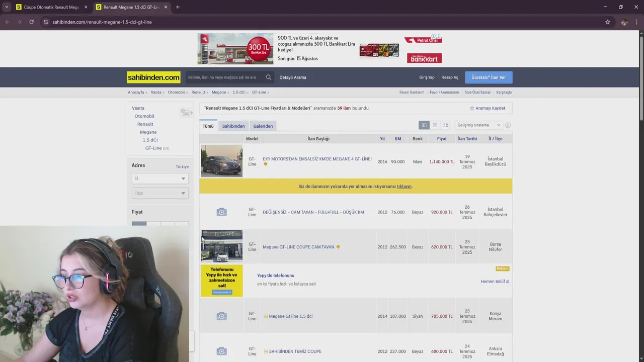
Task: Reload the page
Action: click(31, 22)
